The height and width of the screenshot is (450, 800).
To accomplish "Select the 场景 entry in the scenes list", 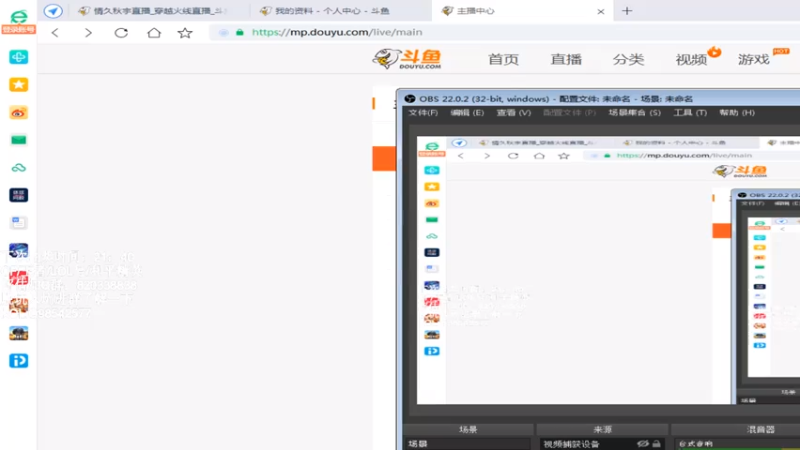I will coord(467,444).
